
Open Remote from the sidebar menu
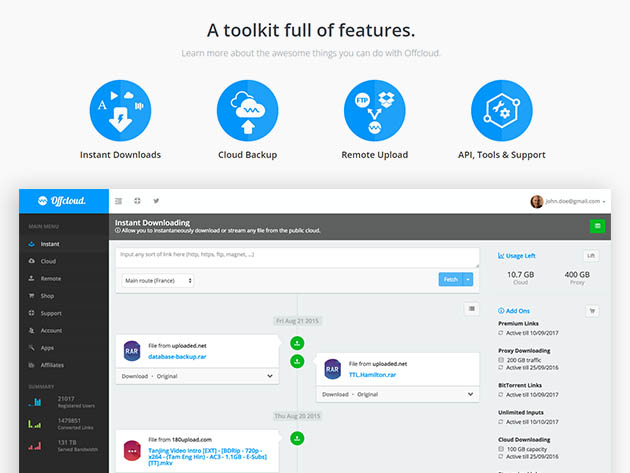pos(51,278)
